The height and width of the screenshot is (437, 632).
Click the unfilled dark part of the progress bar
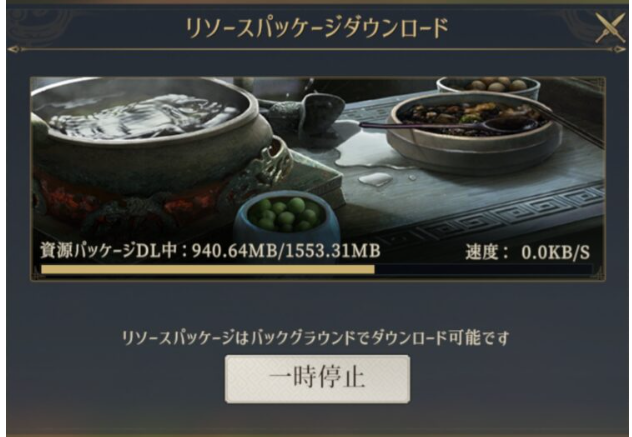[x=483, y=269]
